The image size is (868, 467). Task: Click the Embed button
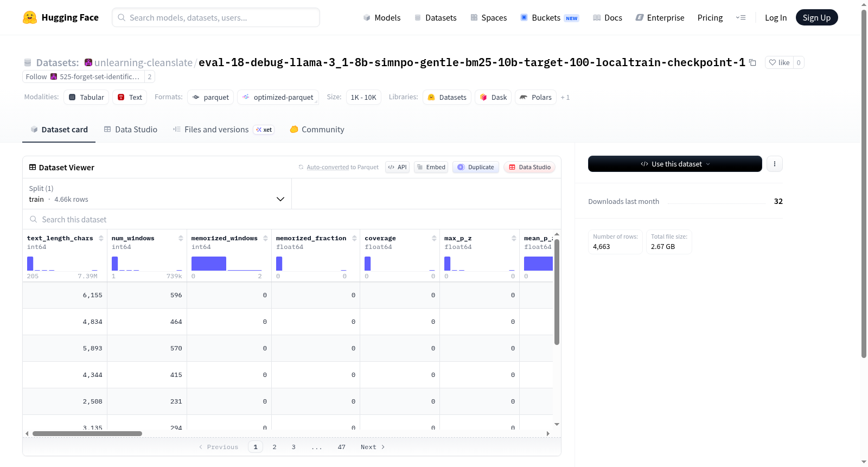coord(431,167)
